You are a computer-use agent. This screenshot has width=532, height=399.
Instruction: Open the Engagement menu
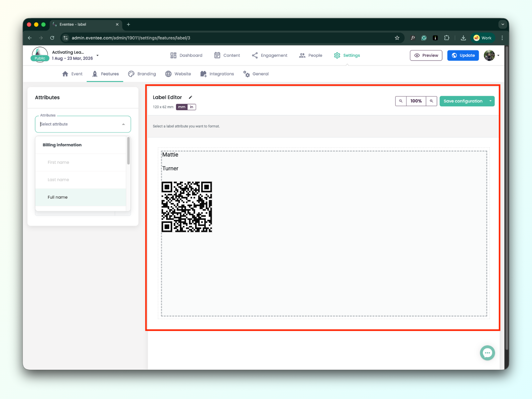pyautogui.click(x=270, y=56)
